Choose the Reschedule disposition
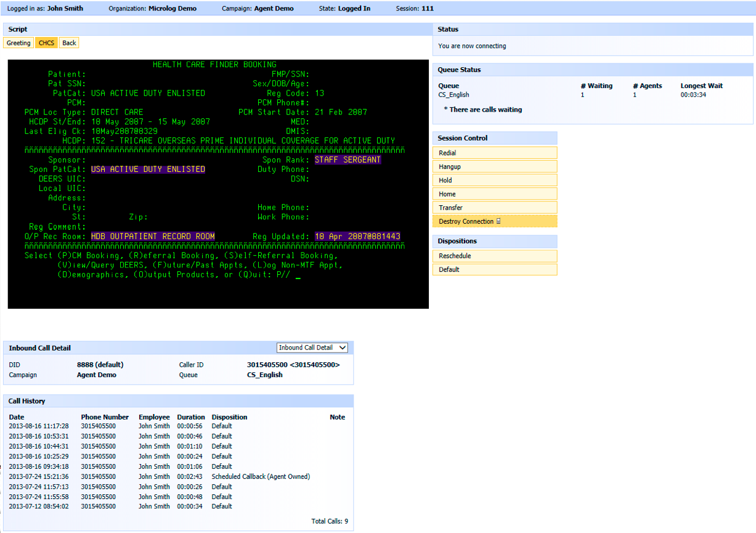 coord(494,256)
